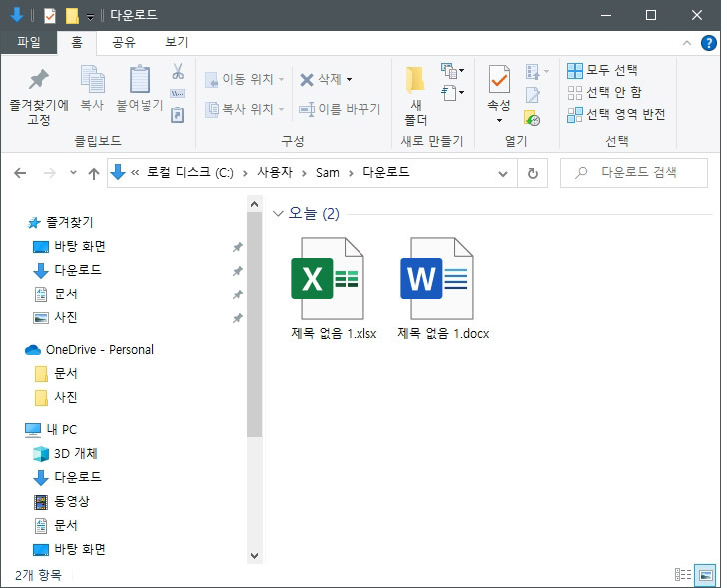Click the Help question mark icon

pyautogui.click(x=709, y=43)
